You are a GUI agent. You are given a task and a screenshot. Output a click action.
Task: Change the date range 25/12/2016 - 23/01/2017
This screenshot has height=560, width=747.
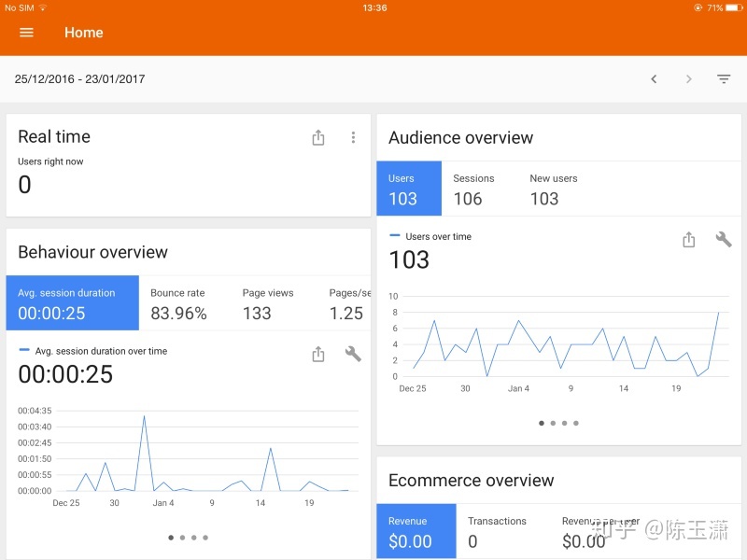(x=79, y=79)
